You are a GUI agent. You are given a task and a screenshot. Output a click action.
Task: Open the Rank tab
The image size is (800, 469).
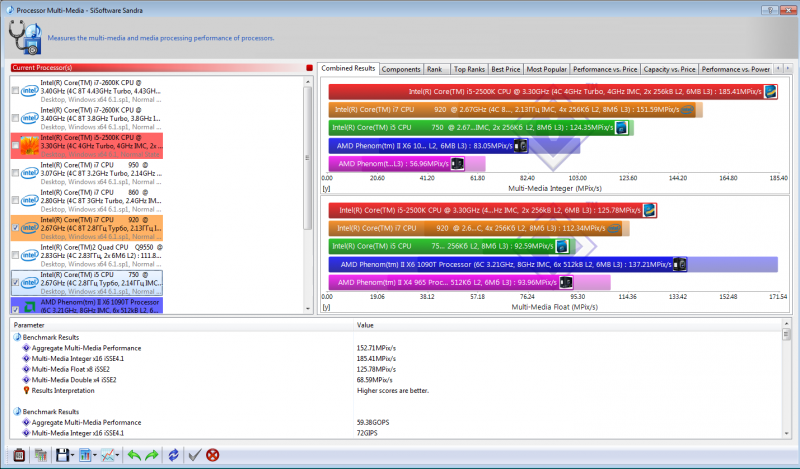click(x=435, y=69)
